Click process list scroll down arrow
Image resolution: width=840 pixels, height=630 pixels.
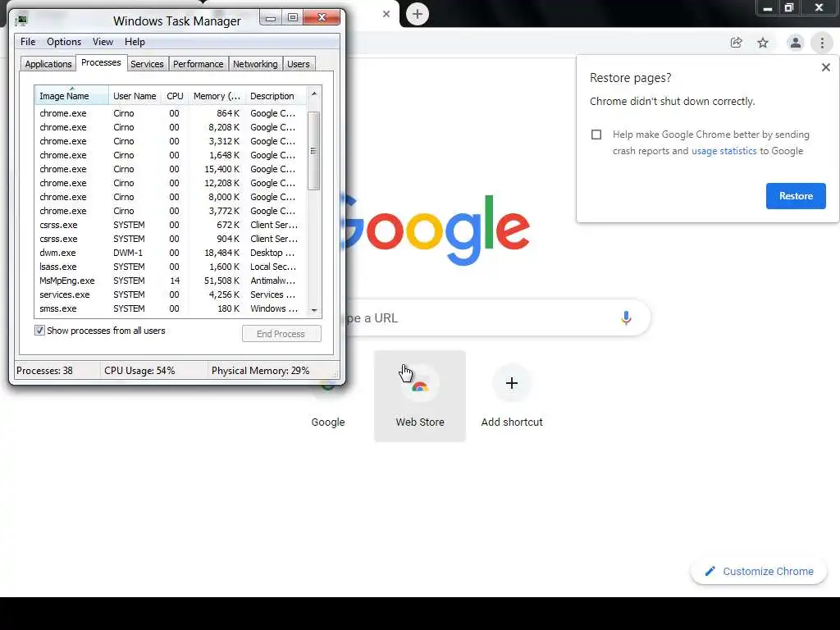click(314, 311)
